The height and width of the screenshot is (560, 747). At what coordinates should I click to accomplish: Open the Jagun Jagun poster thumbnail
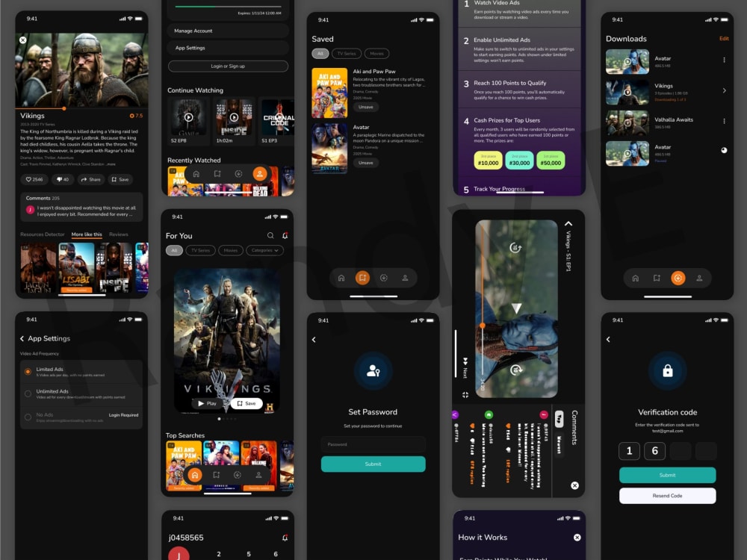(39, 267)
